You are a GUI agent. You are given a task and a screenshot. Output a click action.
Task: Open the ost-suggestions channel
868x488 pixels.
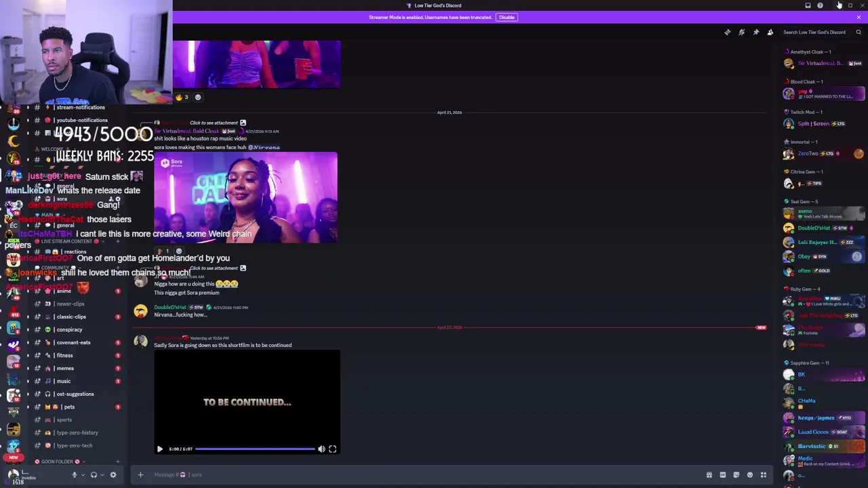click(76, 394)
